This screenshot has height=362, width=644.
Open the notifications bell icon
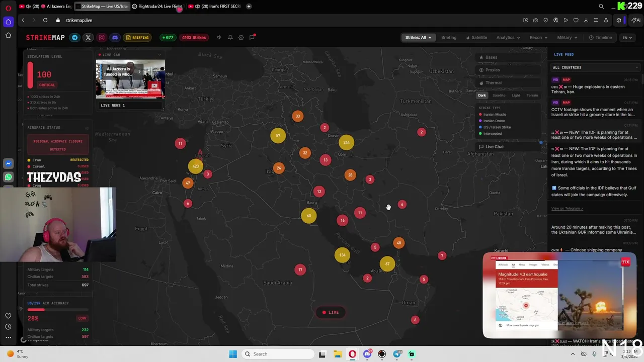click(230, 37)
